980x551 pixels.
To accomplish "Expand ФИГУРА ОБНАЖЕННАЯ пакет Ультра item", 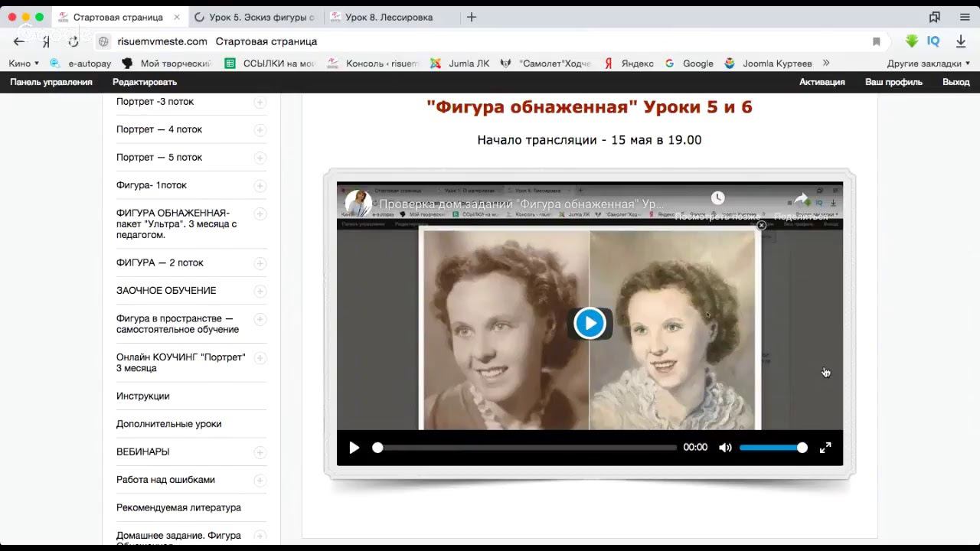I will 260,214.
